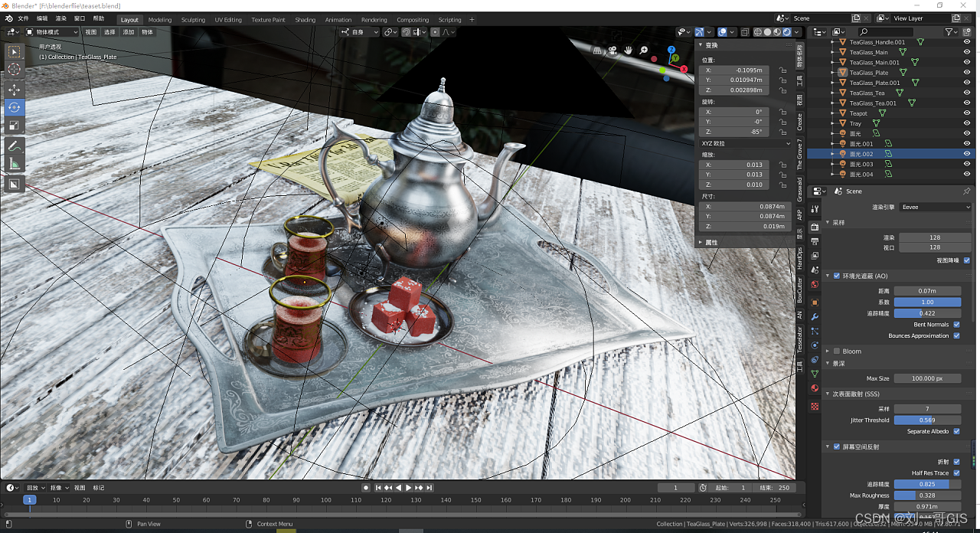Choose the Measure tool

(x=15, y=164)
